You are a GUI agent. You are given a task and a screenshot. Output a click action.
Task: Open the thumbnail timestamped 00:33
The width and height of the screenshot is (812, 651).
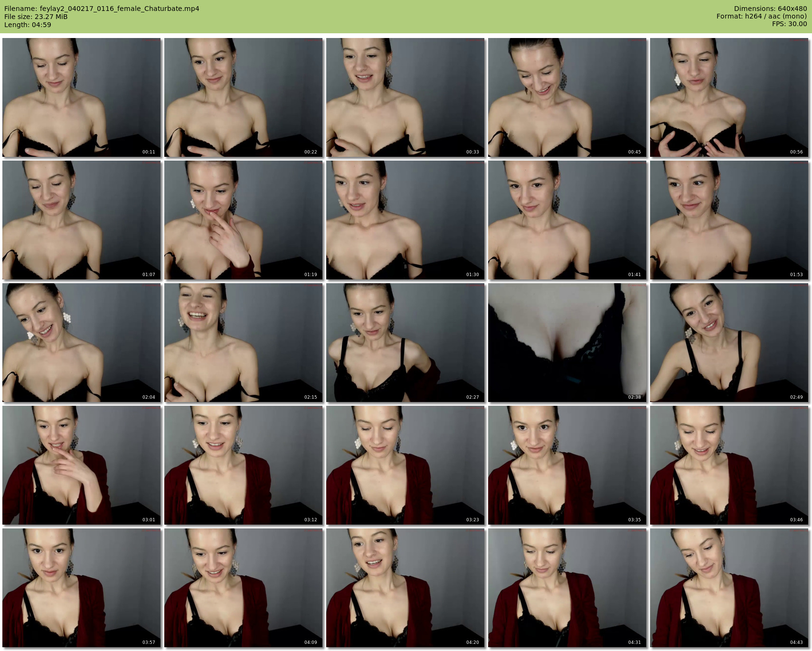(x=406, y=97)
